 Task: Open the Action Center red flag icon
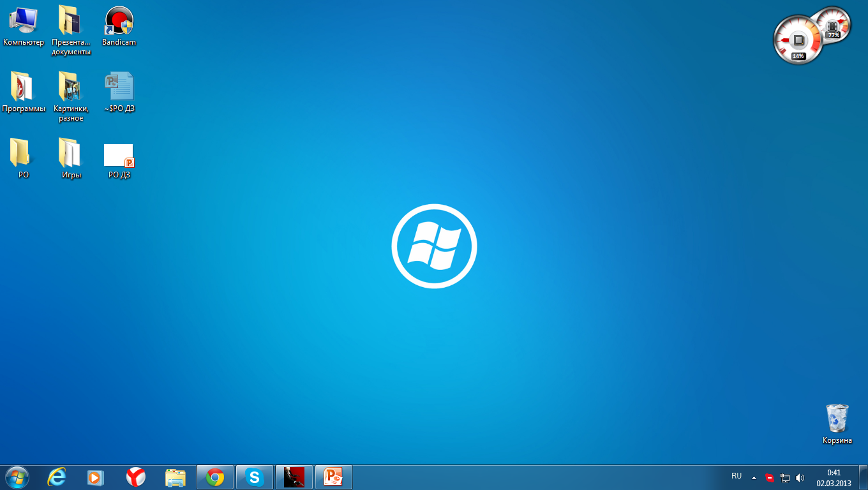[x=770, y=477]
